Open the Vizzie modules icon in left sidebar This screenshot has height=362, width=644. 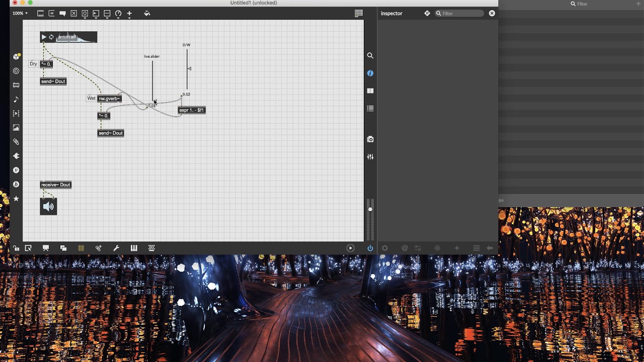(x=16, y=170)
